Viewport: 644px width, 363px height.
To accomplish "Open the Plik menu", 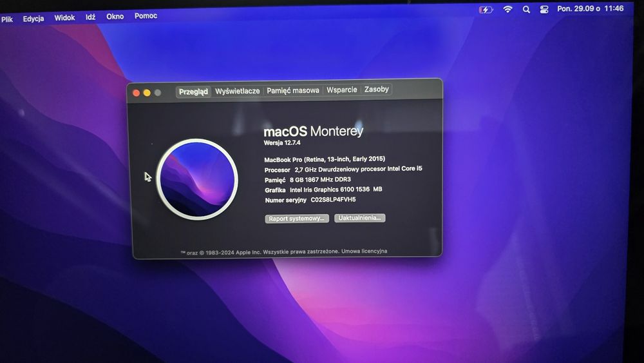I will tap(6, 19).
